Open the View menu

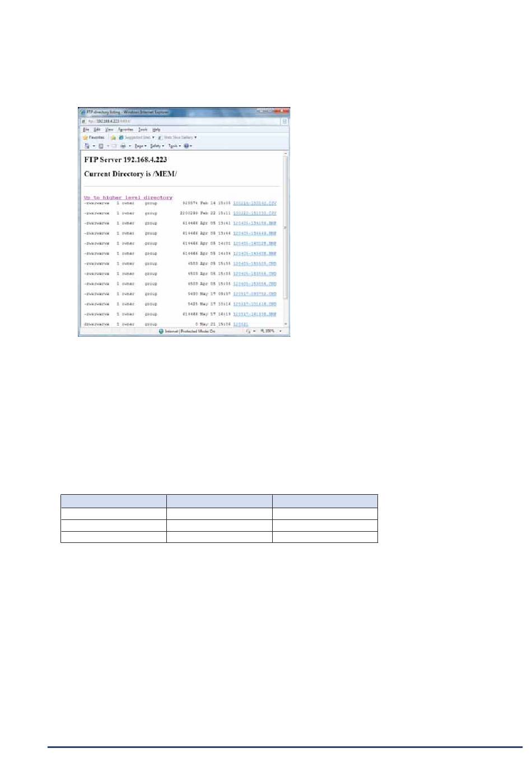109,129
